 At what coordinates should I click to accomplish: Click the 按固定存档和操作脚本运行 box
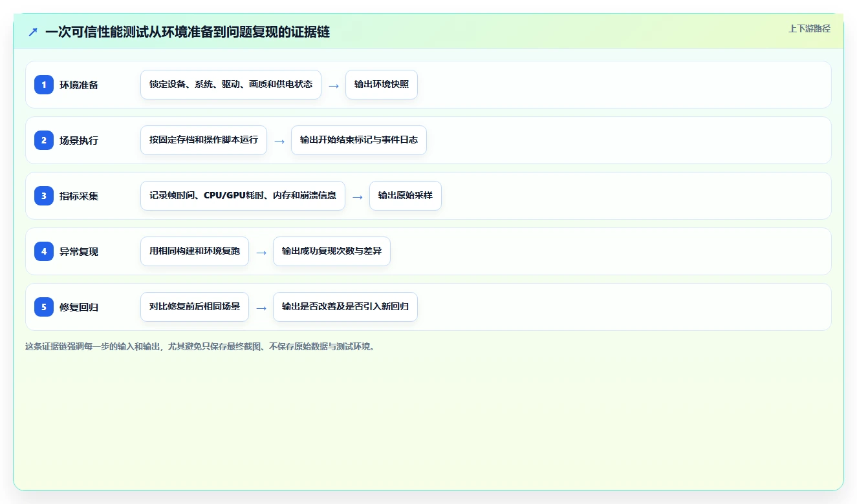click(204, 140)
